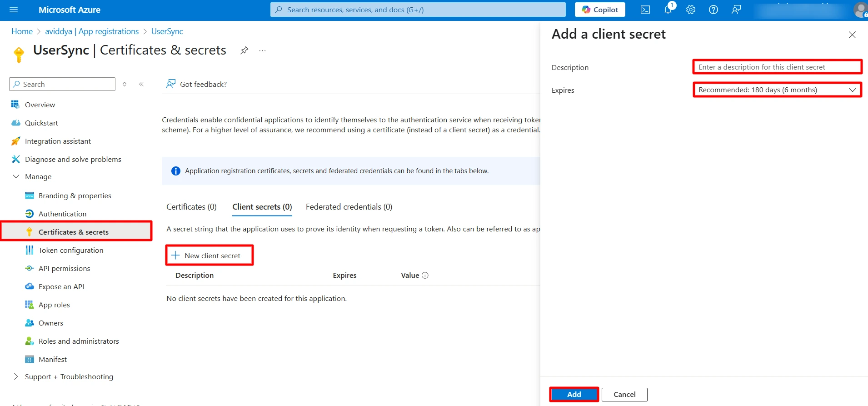Collapse the Manage section
This screenshot has width=868, height=406.
point(16,176)
